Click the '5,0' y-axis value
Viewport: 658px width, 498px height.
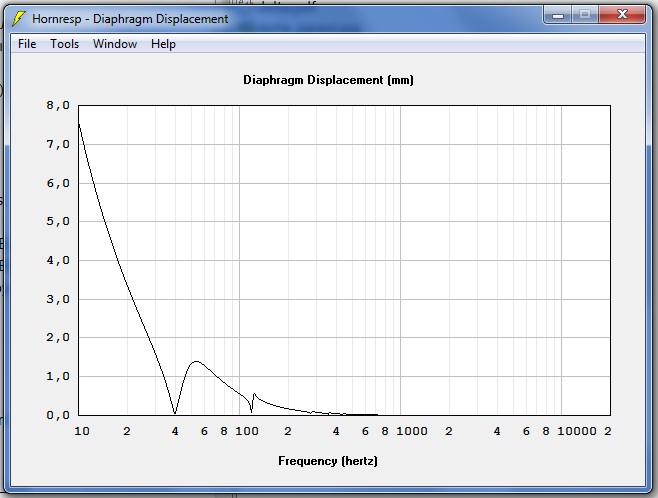[58, 221]
